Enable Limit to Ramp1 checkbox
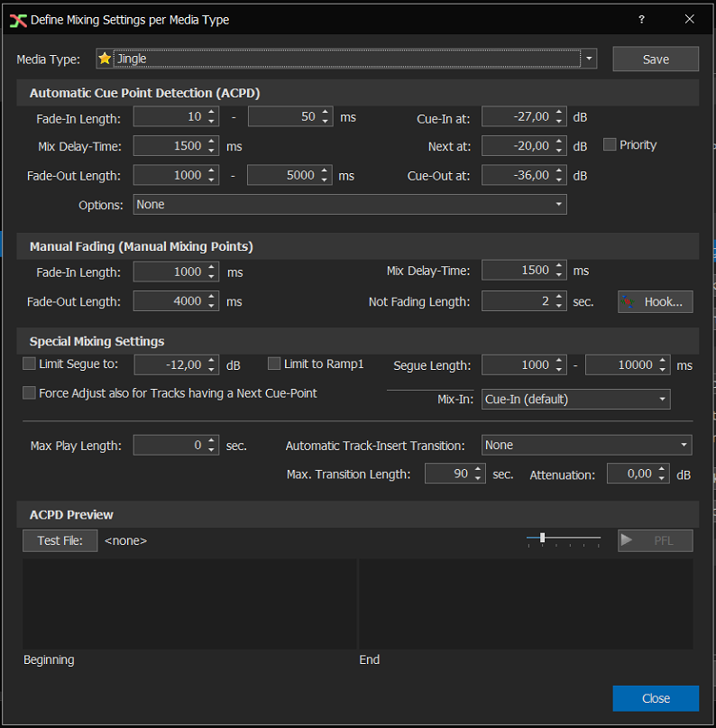 pos(275,364)
